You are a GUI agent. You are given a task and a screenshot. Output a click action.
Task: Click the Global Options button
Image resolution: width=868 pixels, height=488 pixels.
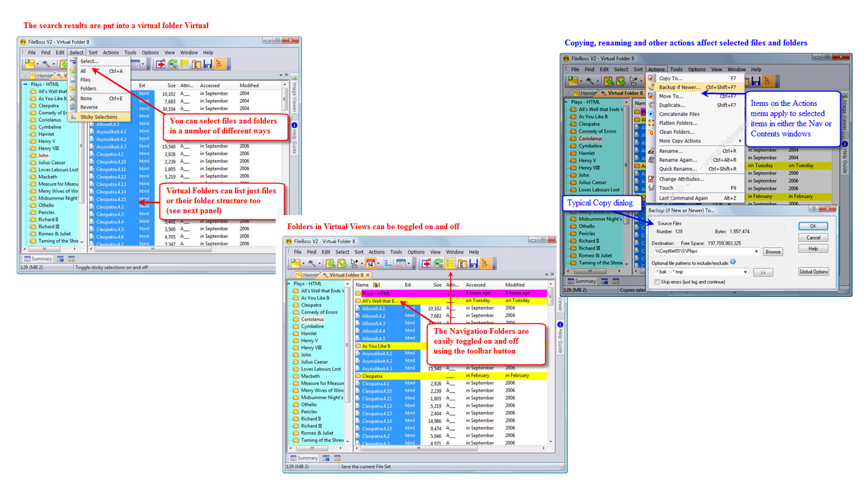(x=813, y=272)
